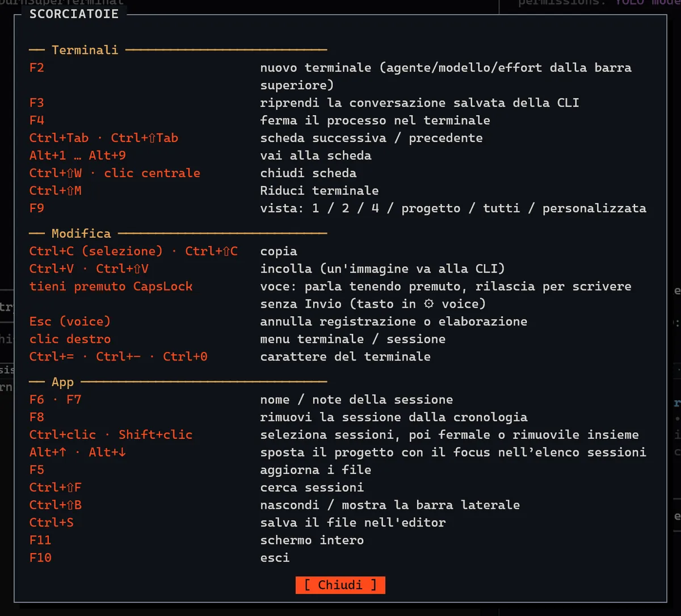Click the "F3" shortcut key label
Image resolution: width=681 pixels, height=616 pixels.
point(37,103)
